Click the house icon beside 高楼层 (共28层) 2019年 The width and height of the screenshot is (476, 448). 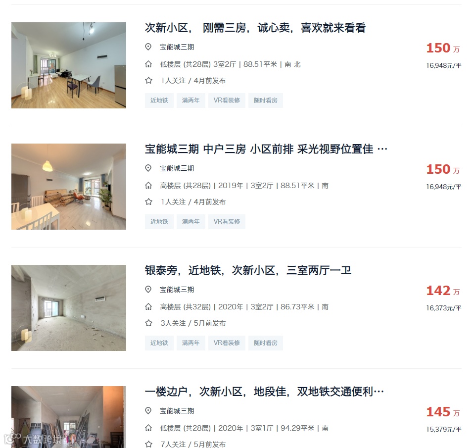148,185
